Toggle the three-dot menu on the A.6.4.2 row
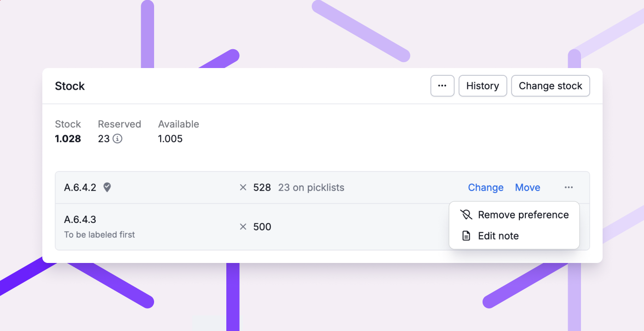The image size is (644, 331). [x=569, y=188]
